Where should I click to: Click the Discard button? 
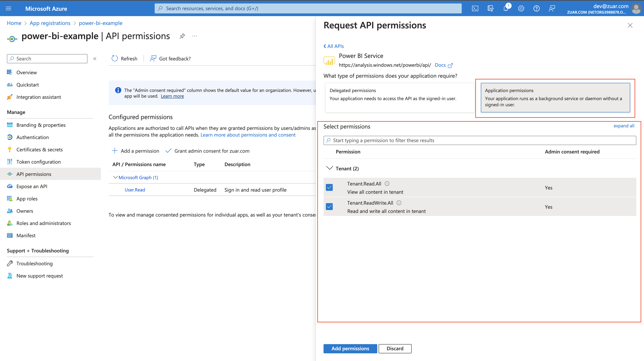pos(395,349)
